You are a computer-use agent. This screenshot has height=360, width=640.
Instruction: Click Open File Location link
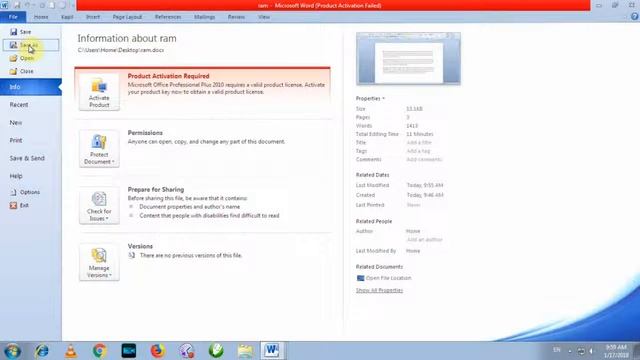[388, 278]
